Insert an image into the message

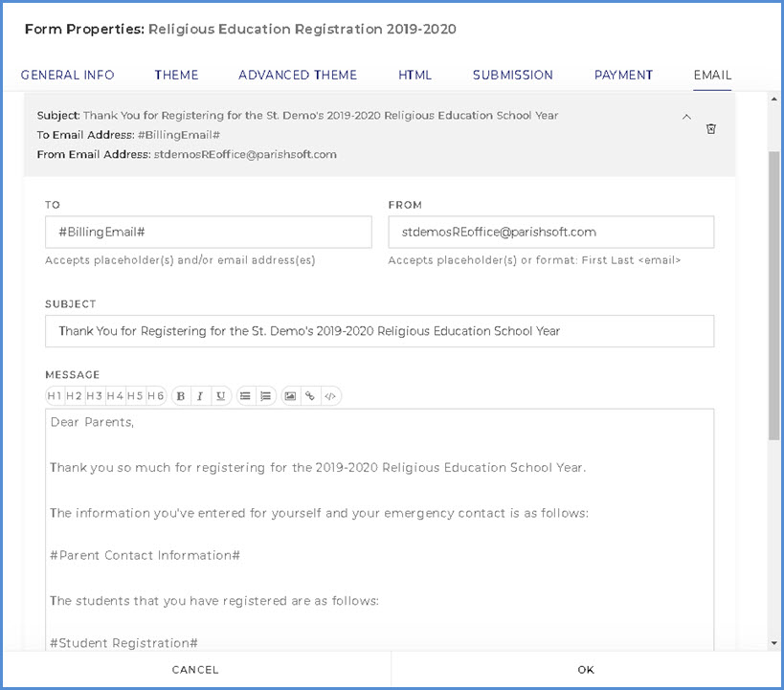point(290,396)
